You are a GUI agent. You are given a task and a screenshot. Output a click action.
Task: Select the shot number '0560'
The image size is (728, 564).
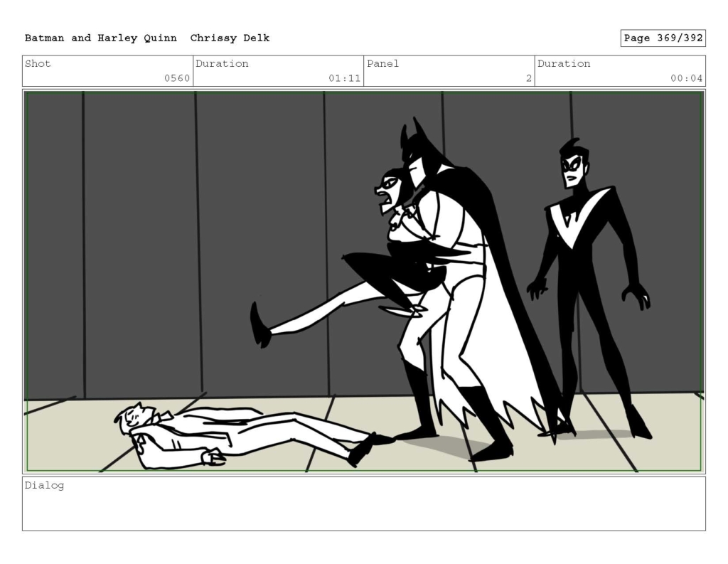click(x=177, y=78)
